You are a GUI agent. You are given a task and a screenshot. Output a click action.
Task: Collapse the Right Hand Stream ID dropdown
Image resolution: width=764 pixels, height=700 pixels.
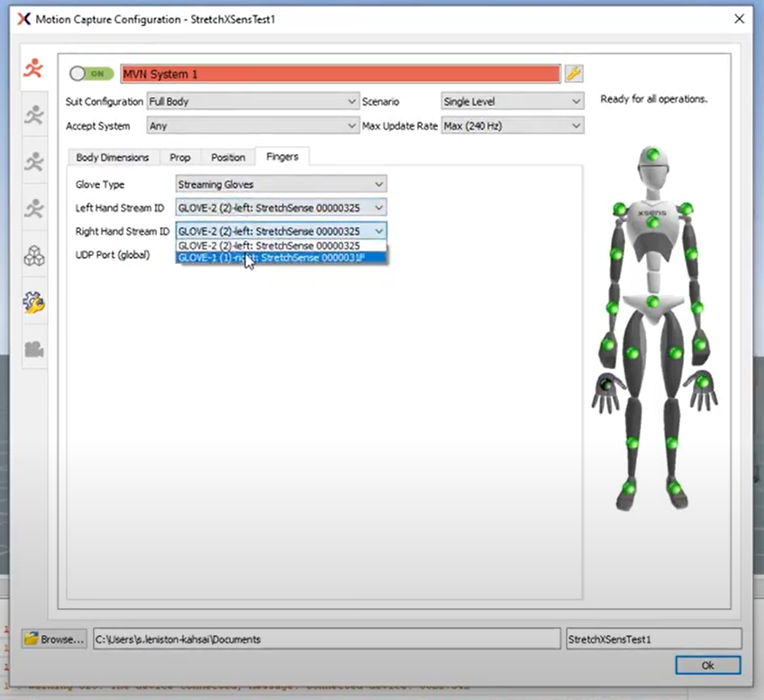[x=281, y=231]
